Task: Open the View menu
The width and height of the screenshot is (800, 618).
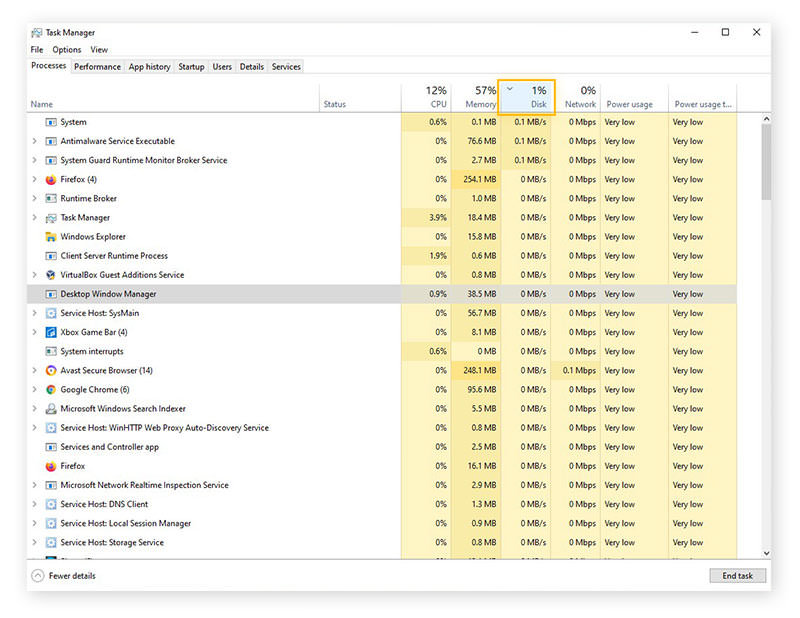Action: click(99, 50)
